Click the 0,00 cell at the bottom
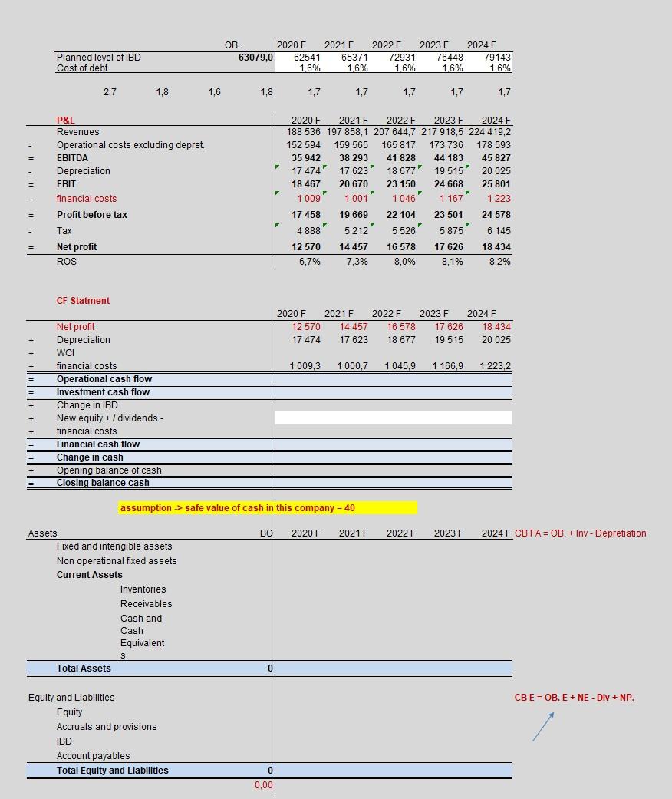This screenshot has width=672, height=799. coord(262,785)
